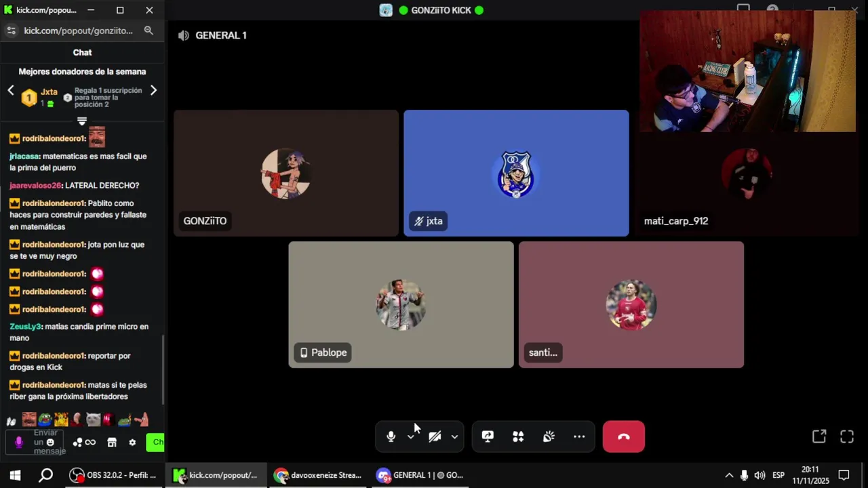The height and width of the screenshot is (488, 868).
Task: Mute the microphone in Discord call
Action: (x=391, y=436)
